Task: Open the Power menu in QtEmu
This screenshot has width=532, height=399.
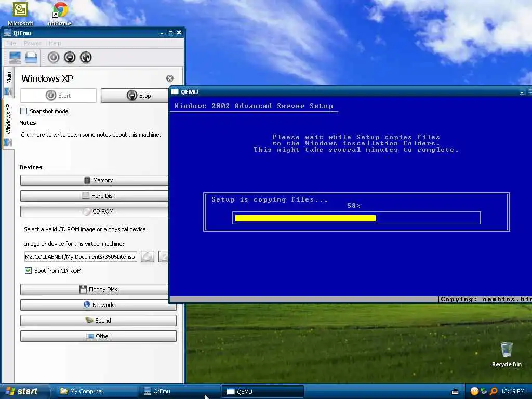Action: click(x=32, y=43)
